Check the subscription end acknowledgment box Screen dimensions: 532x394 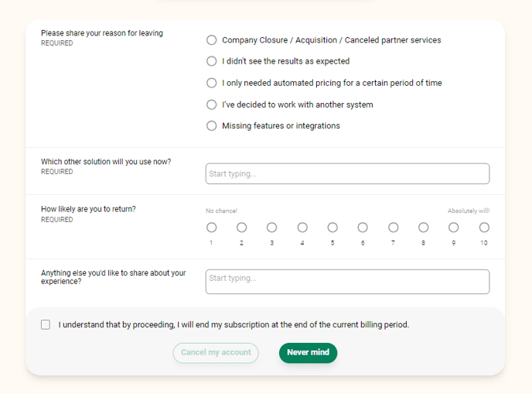point(46,325)
